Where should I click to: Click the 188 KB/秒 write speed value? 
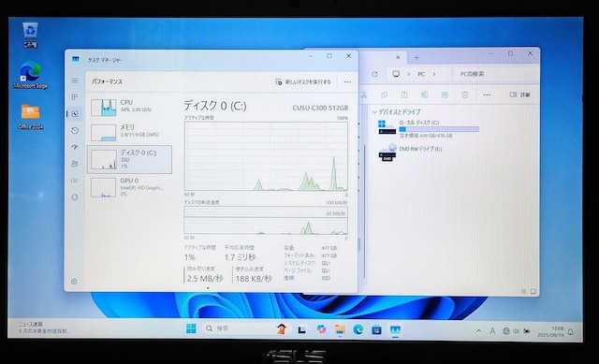[254, 279]
